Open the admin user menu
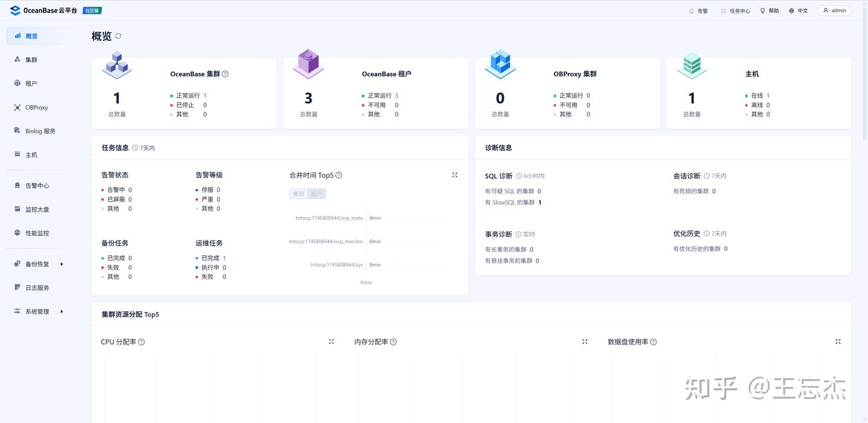This screenshot has height=423, width=868. pos(835,11)
